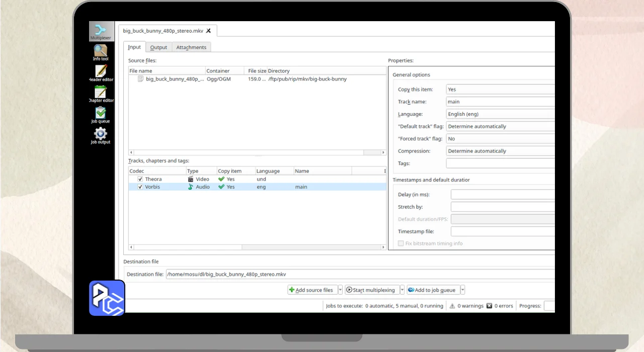Switch to the Output tab
Image resolution: width=644 pixels, height=352 pixels.
coord(158,47)
